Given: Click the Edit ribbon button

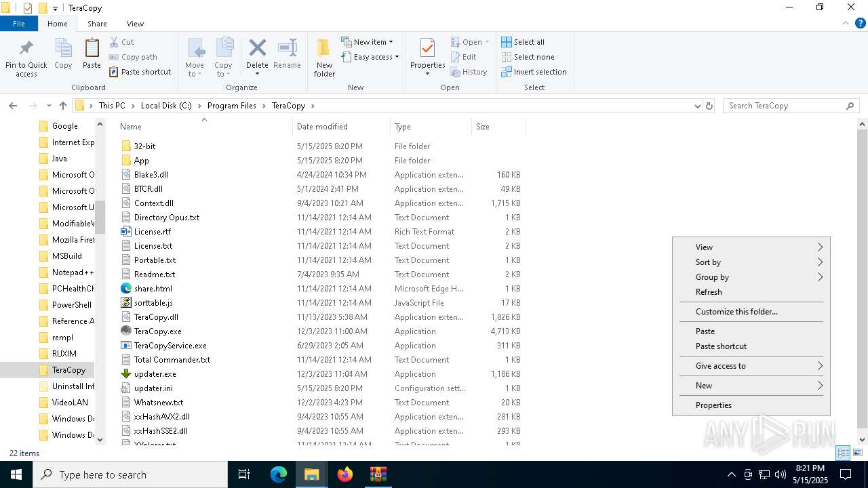Looking at the screenshot, I should (464, 57).
